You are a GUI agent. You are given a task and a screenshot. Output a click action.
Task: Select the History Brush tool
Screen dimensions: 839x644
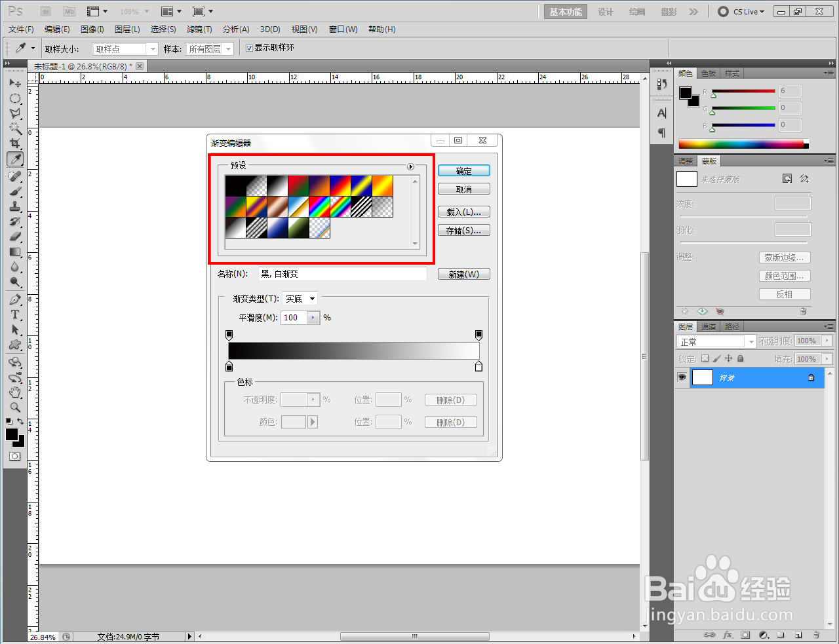pos(15,221)
